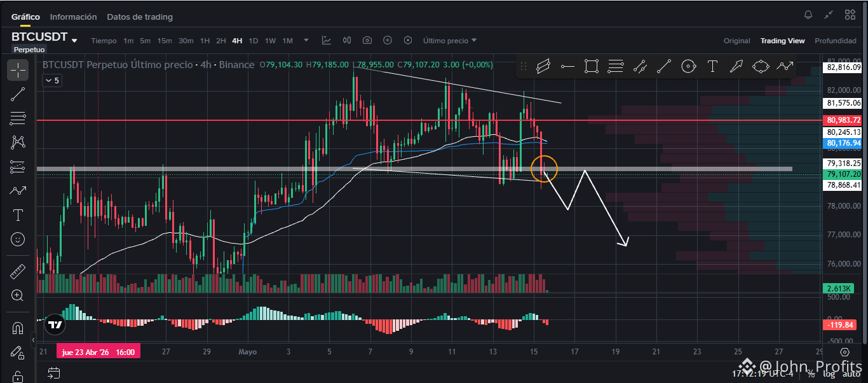This screenshot has width=868, height=383.
Task: Click the TradingView logo badge on chart
Action: click(55, 324)
